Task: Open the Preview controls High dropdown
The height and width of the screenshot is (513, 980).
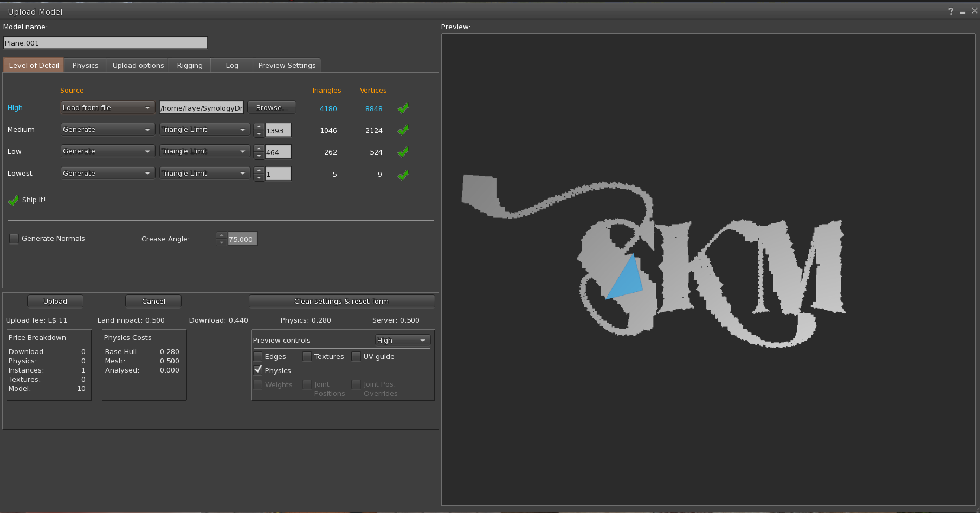Action: 402,341
